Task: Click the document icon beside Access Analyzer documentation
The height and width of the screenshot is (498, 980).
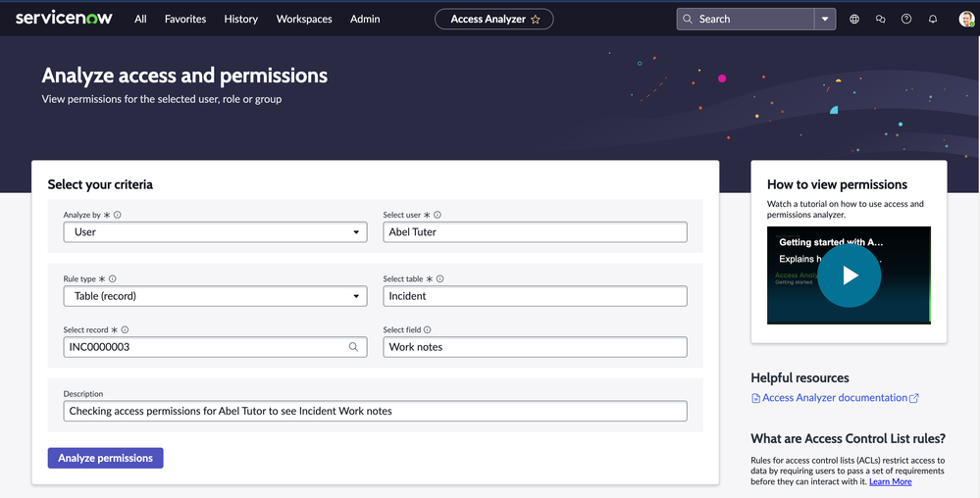Action: pos(755,398)
